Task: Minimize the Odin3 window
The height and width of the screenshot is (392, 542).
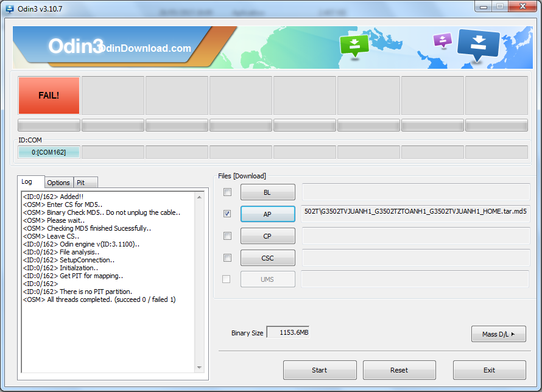Action: pyautogui.click(x=484, y=7)
